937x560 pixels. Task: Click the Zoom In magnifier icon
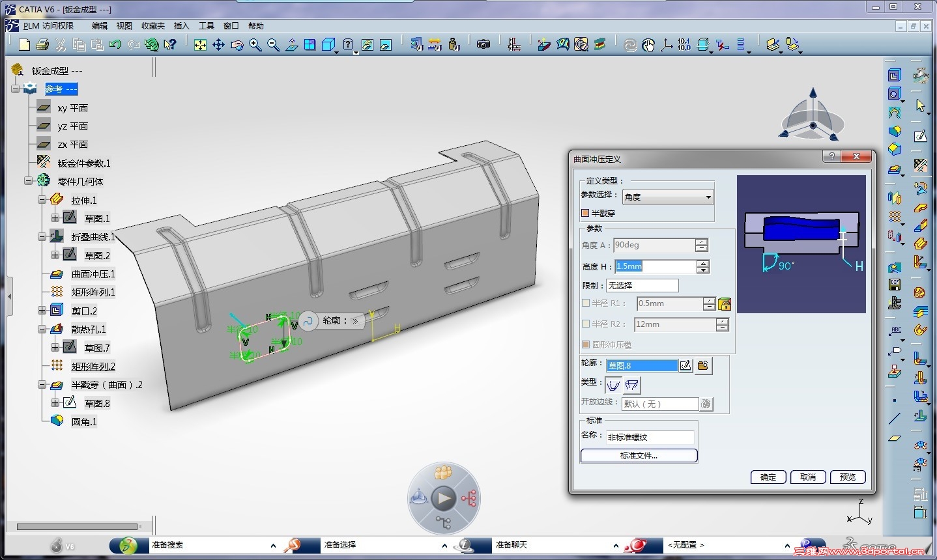(x=255, y=44)
